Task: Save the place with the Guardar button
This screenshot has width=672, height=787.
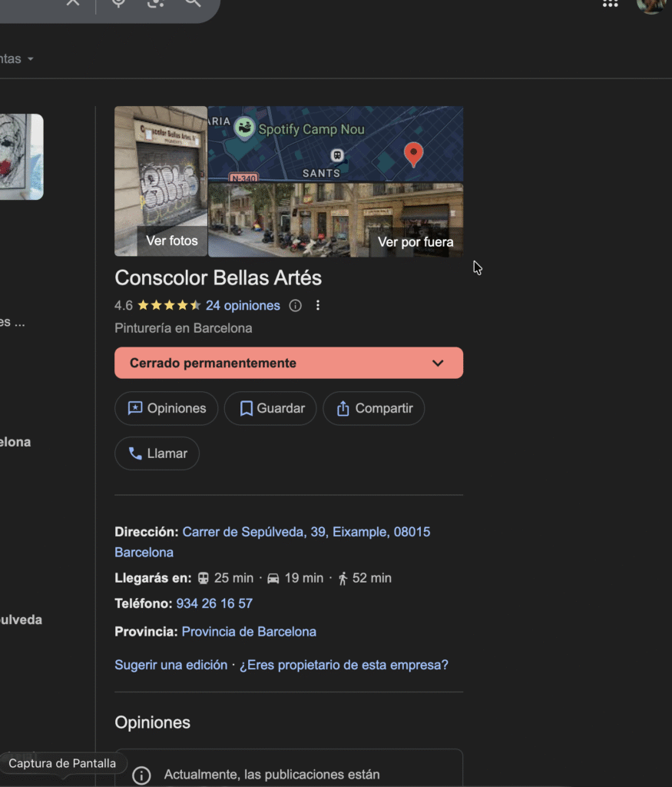Action: click(270, 409)
